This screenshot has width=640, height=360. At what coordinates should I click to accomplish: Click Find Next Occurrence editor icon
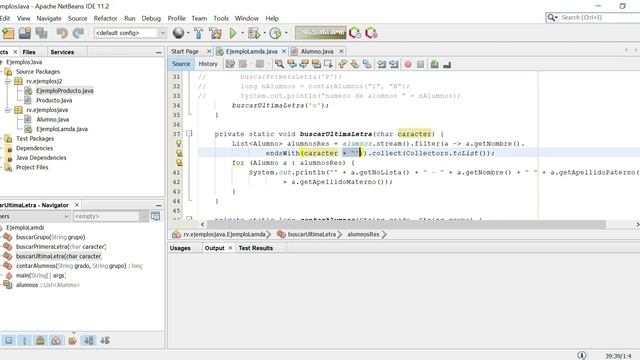point(304,64)
